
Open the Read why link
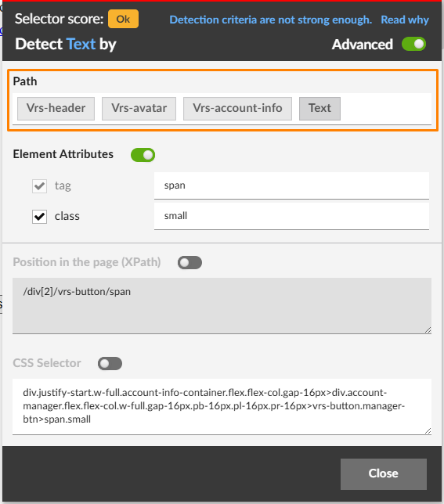point(404,20)
